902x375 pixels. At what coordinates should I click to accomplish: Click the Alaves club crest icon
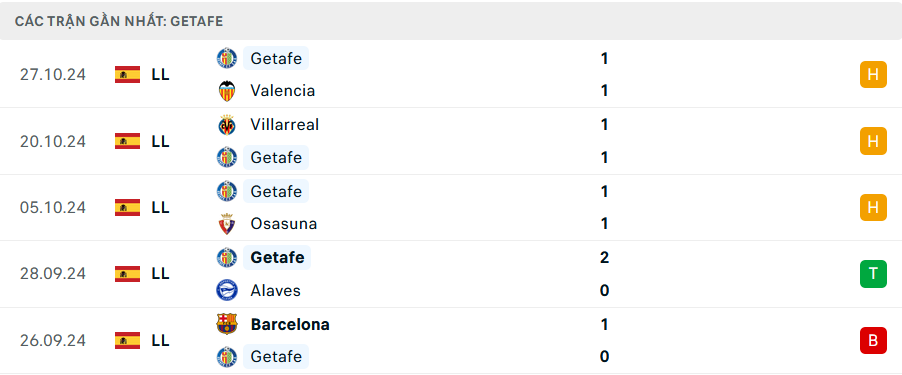tap(227, 290)
